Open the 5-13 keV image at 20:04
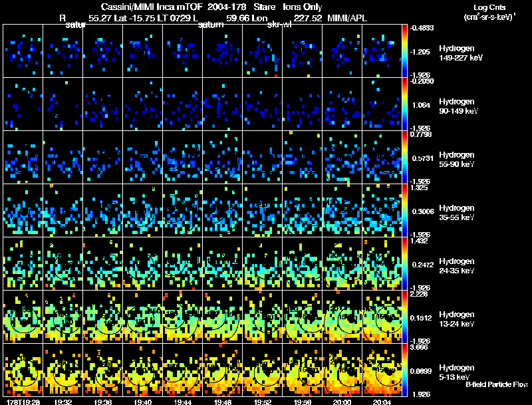This screenshot has width=532, height=405. click(382, 370)
